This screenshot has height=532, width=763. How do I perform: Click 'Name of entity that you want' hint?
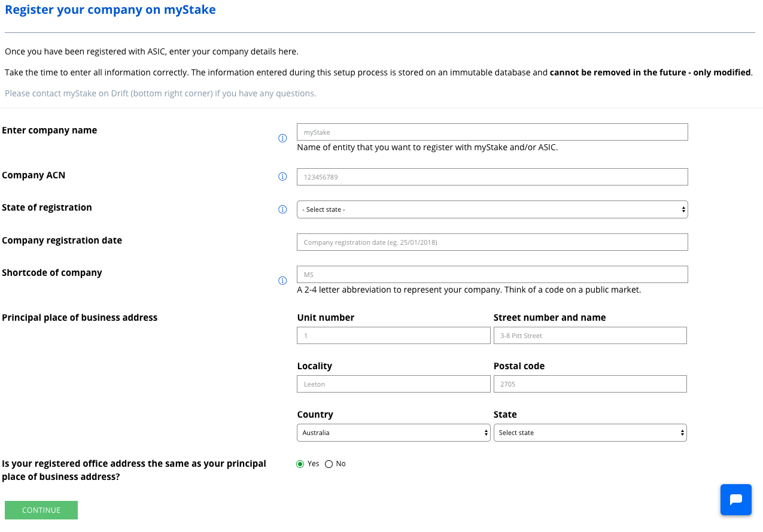click(427, 147)
